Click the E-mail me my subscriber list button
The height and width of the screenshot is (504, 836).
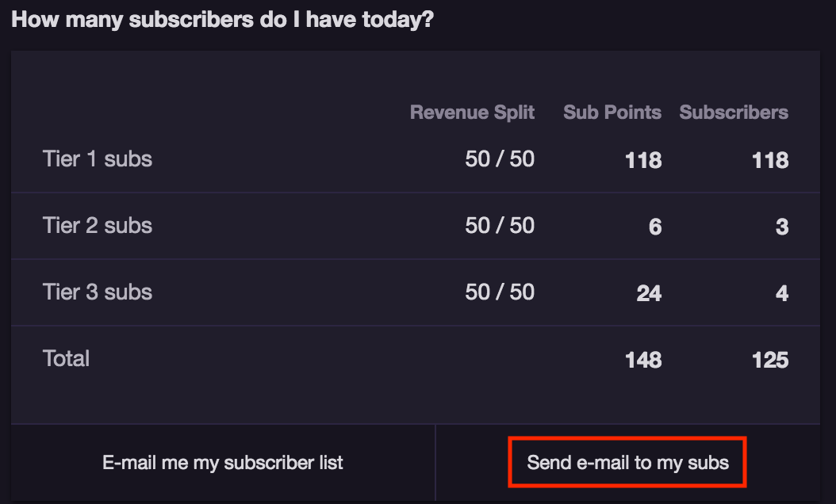click(x=222, y=462)
